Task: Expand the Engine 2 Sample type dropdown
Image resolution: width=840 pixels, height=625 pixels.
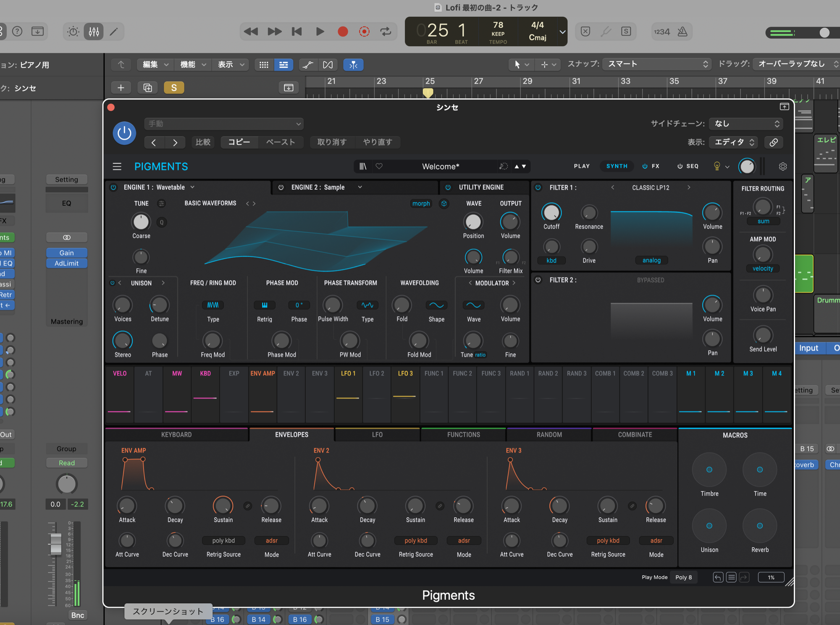Action: 360,187
